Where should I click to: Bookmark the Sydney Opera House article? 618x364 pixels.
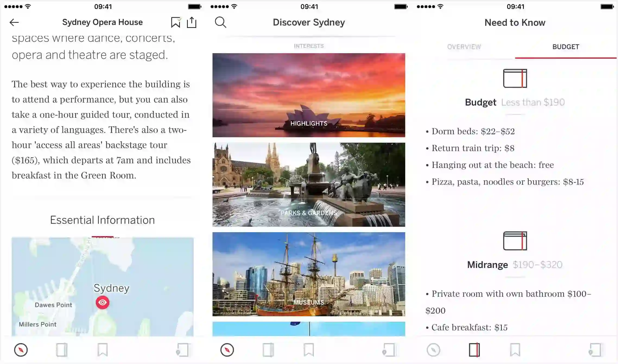pyautogui.click(x=176, y=22)
